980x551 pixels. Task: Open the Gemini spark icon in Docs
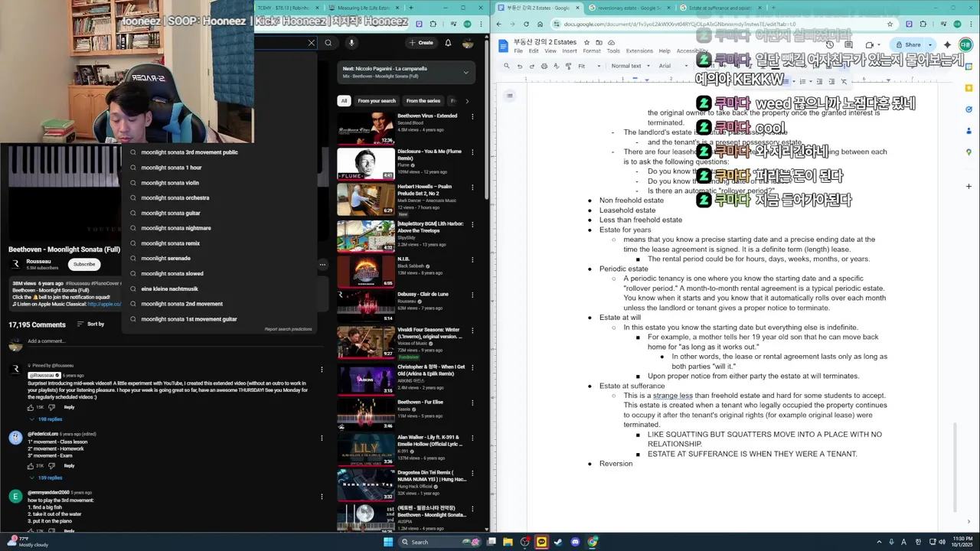coord(947,44)
